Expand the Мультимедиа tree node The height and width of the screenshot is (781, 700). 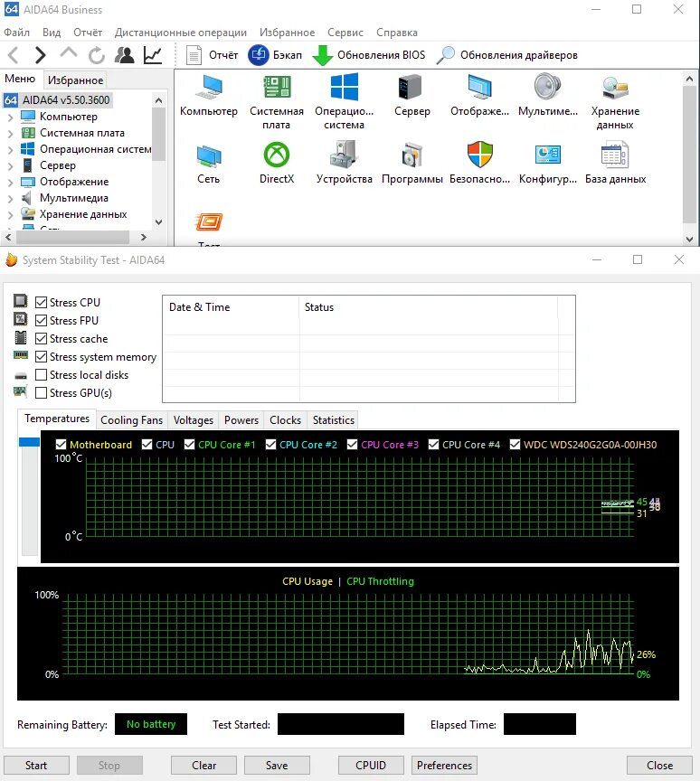pos(11,199)
